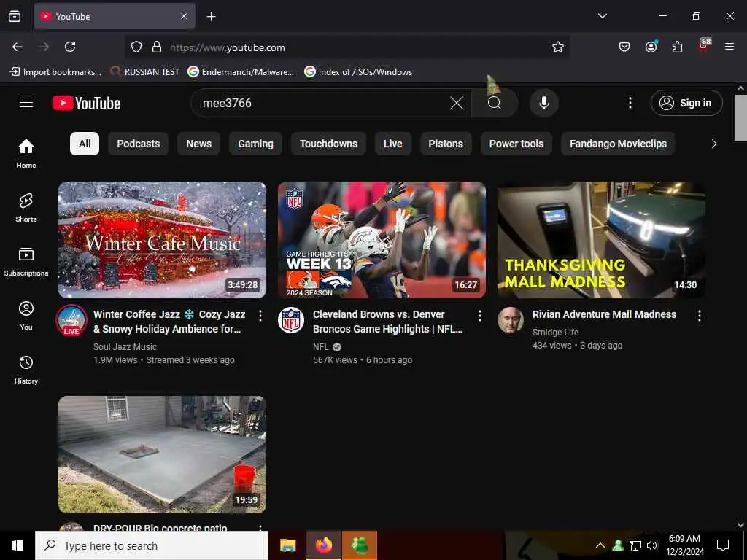This screenshot has width=747, height=560.
Task: Open Import bookmarks bookmark
Action: [x=55, y=72]
